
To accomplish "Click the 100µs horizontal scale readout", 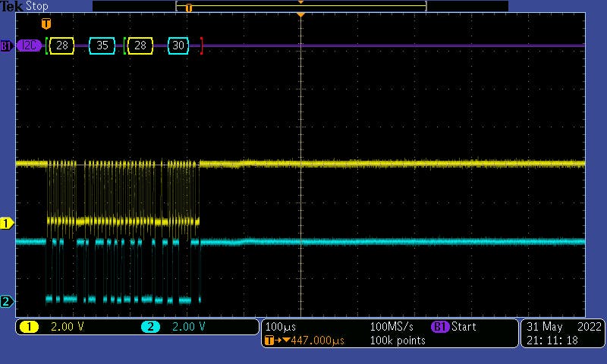I will pos(281,327).
